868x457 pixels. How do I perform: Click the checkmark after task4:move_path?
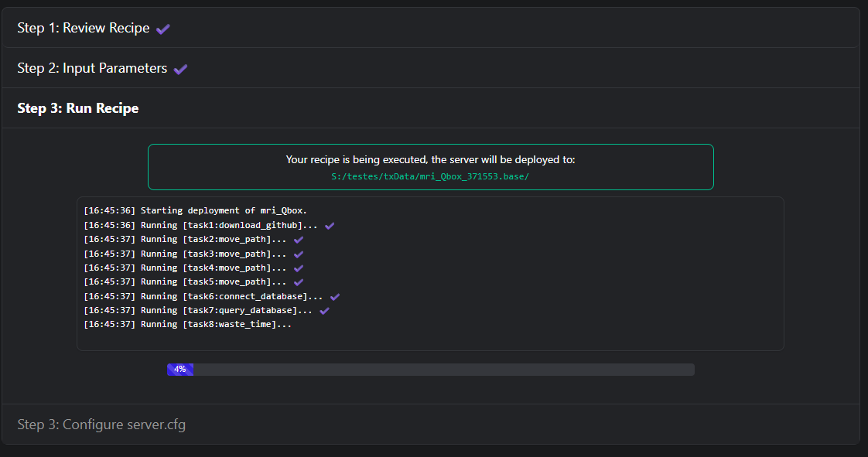click(x=299, y=268)
